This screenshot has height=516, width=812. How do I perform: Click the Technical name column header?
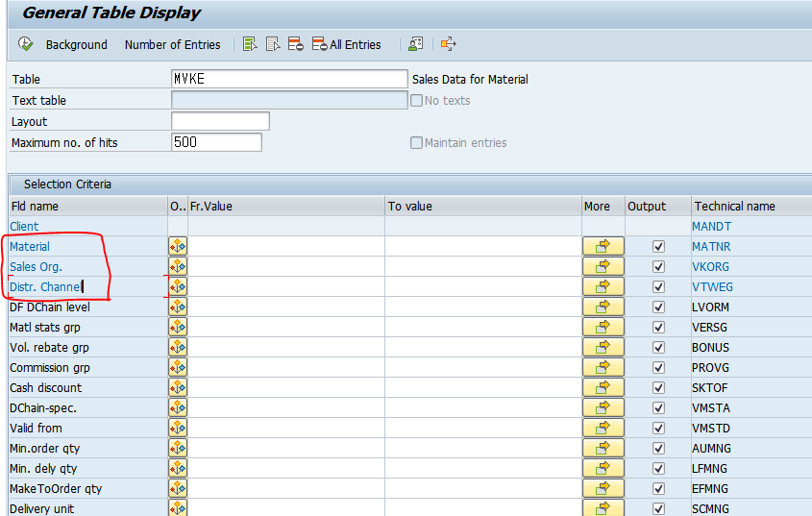751,207
